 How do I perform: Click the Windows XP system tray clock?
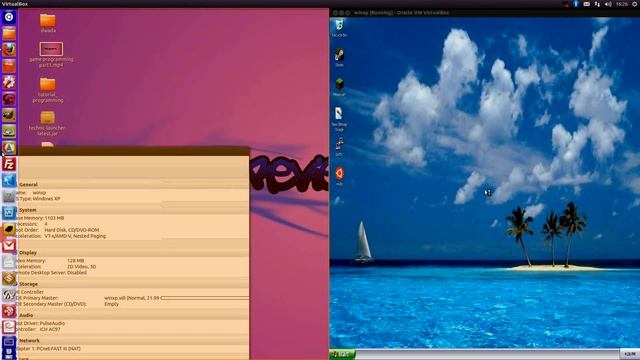click(x=630, y=354)
